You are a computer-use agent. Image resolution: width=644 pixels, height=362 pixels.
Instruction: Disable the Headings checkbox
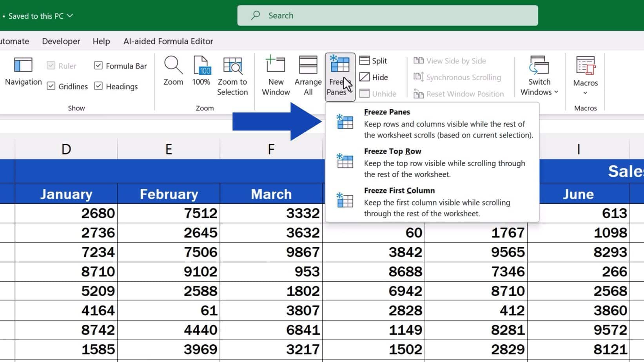[x=98, y=86]
